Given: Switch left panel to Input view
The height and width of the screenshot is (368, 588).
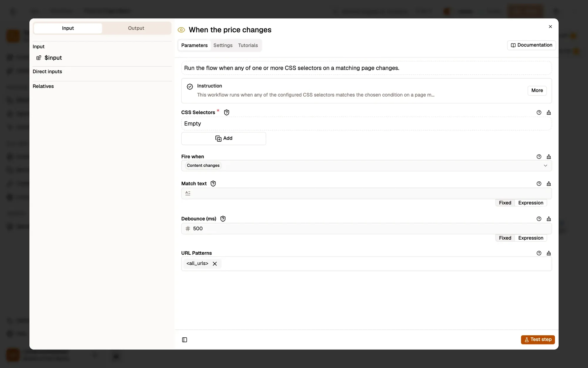Looking at the screenshot, I should 68,28.
